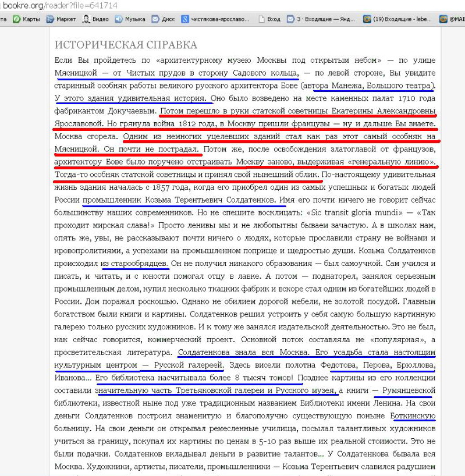Click the phrase Русской галереей
Image resolution: width=465 pixels, height=476 pixels.
pos(189,365)
